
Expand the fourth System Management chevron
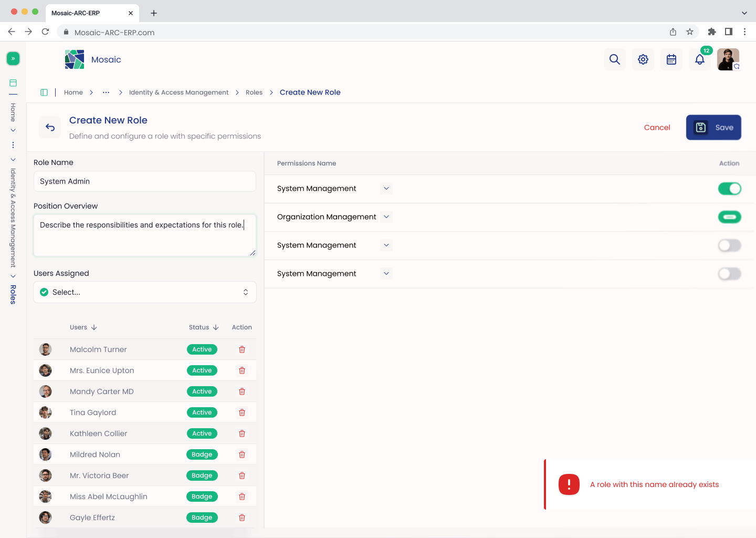(x=386, y=274)
